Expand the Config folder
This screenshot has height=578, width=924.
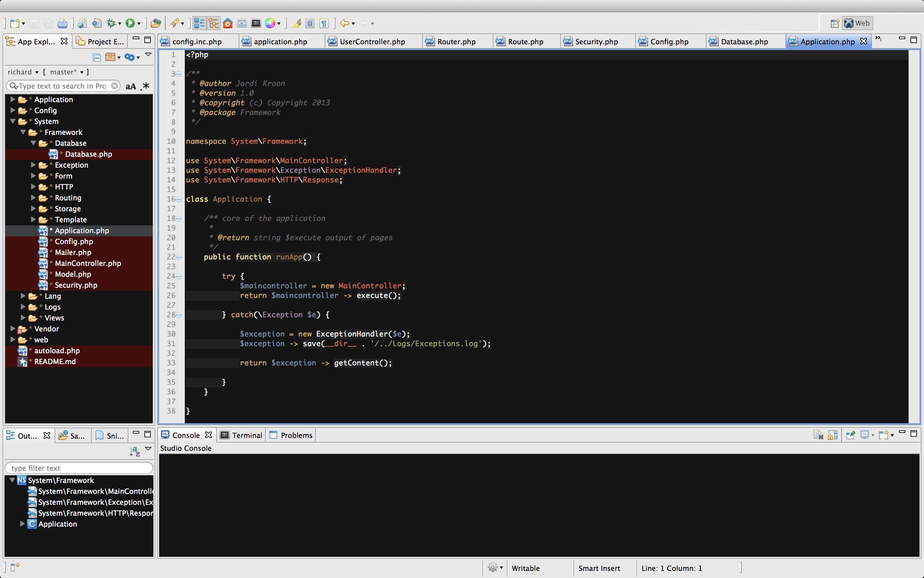coord(13,110)
